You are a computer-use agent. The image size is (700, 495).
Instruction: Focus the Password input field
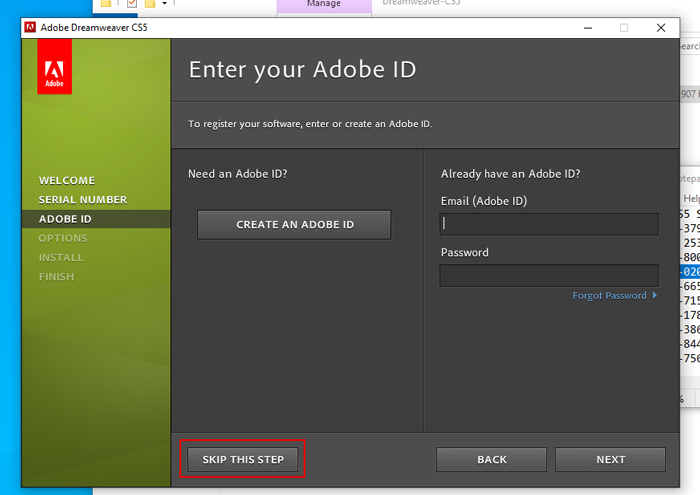pos(549,275)
